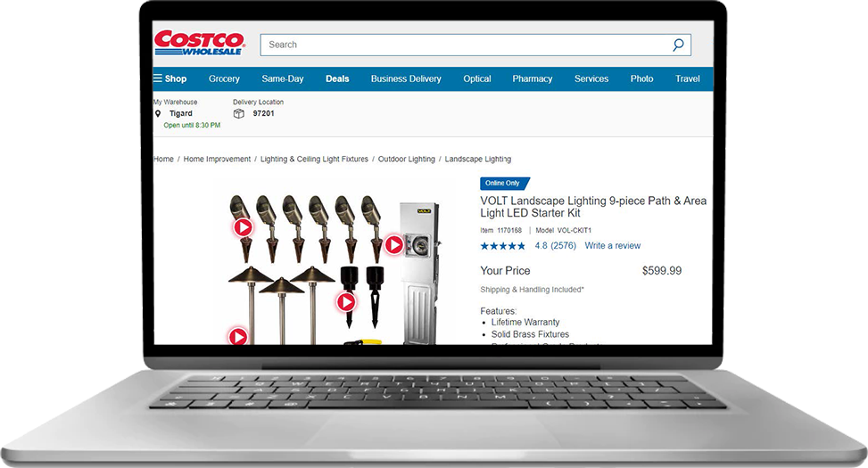868x468 pixels.
Task: Open Outdoor Lighting breadcrumb
Action: 406,159
